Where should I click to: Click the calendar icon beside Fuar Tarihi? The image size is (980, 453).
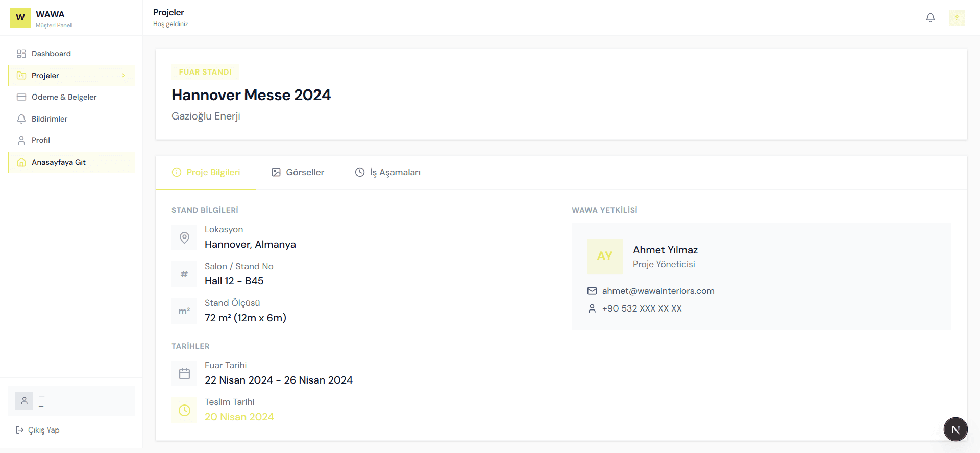point(184,373)
